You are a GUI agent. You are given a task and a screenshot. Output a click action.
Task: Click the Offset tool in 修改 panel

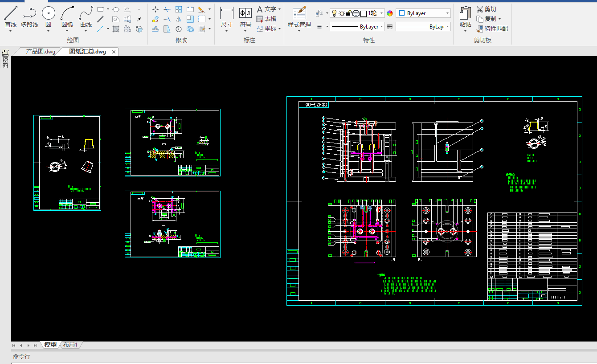tap(155, 29)
